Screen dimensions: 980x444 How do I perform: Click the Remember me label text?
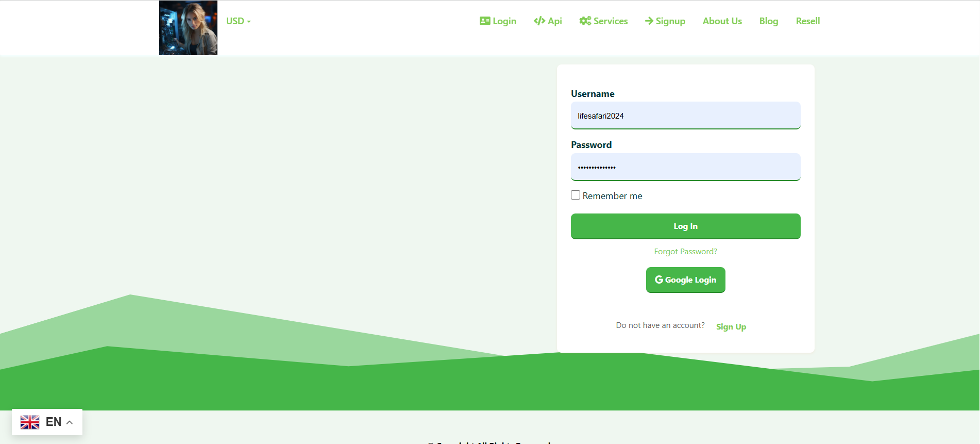coord(612,196)
